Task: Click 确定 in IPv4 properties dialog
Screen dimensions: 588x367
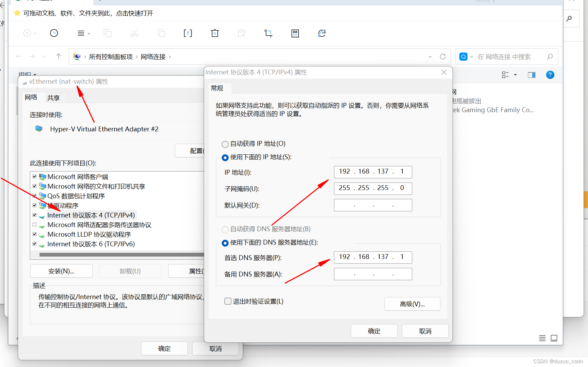Action: 374,331
